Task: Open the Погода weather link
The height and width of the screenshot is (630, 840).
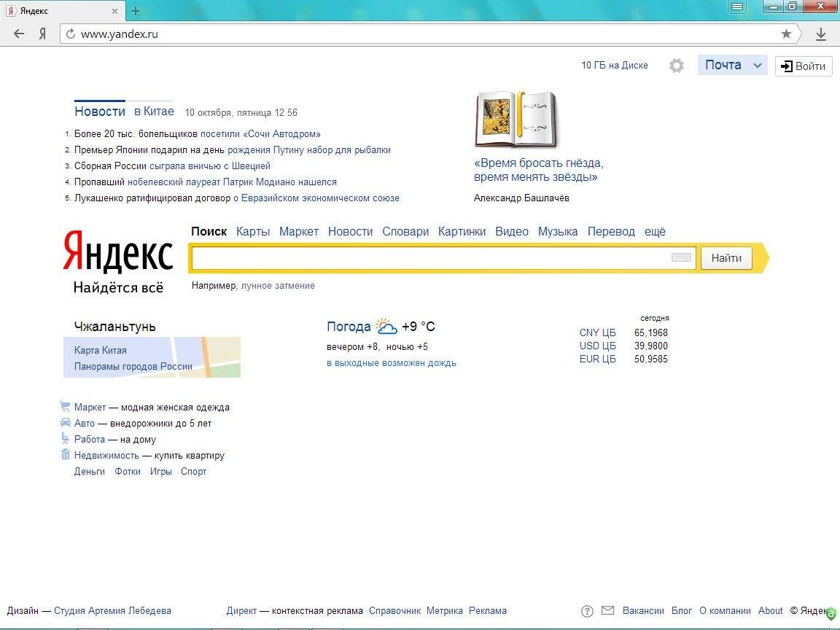Action: [349, 326]
